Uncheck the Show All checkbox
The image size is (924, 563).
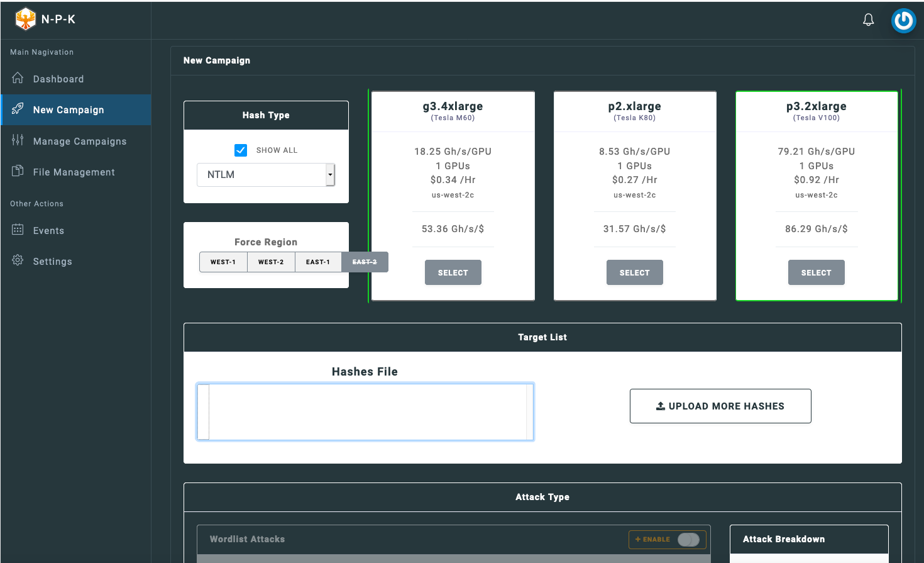click(x=241, y=150)
